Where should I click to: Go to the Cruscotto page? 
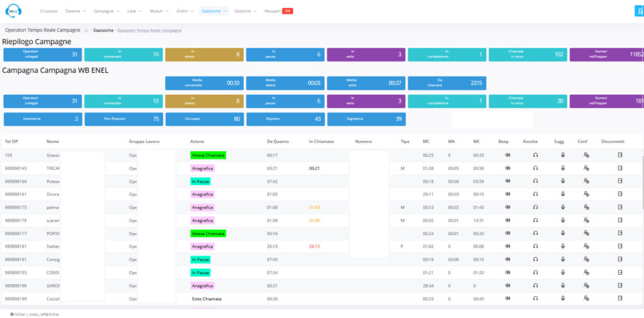click(x=49, y=11)
